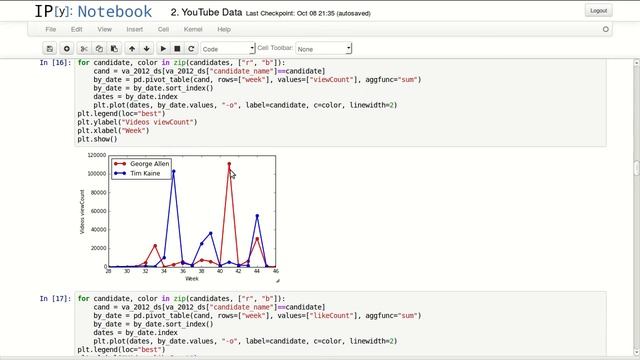Move cell up with arrow icon
The width and height of the screenshot is (640, 360).
[x=132, y=49]
